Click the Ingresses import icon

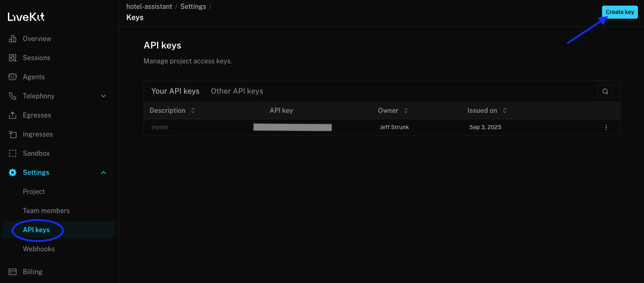click(x=13, y=134)
